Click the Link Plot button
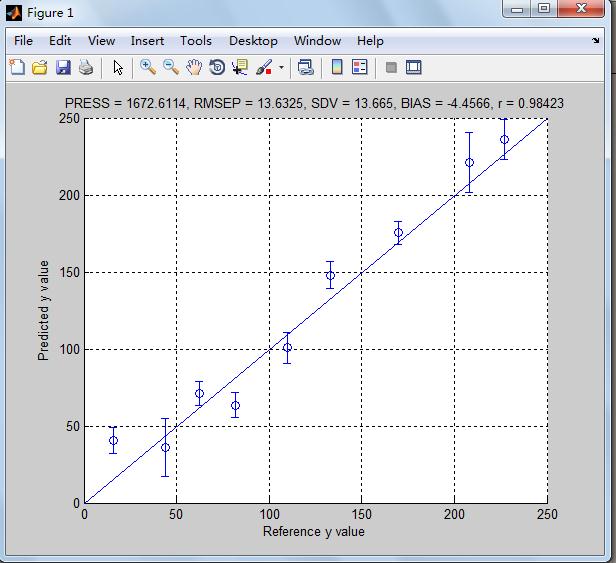The height and width of the screenshot is (563, 616). click(x=306, y=68)
